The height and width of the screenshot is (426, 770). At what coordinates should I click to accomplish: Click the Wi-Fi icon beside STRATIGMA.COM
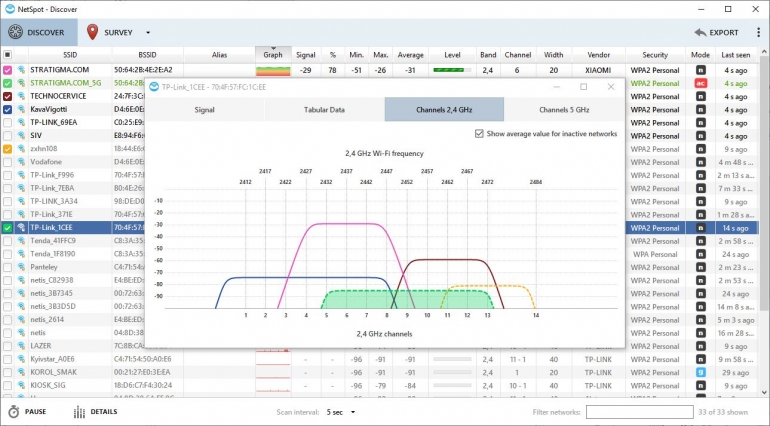tap(22, 70)
